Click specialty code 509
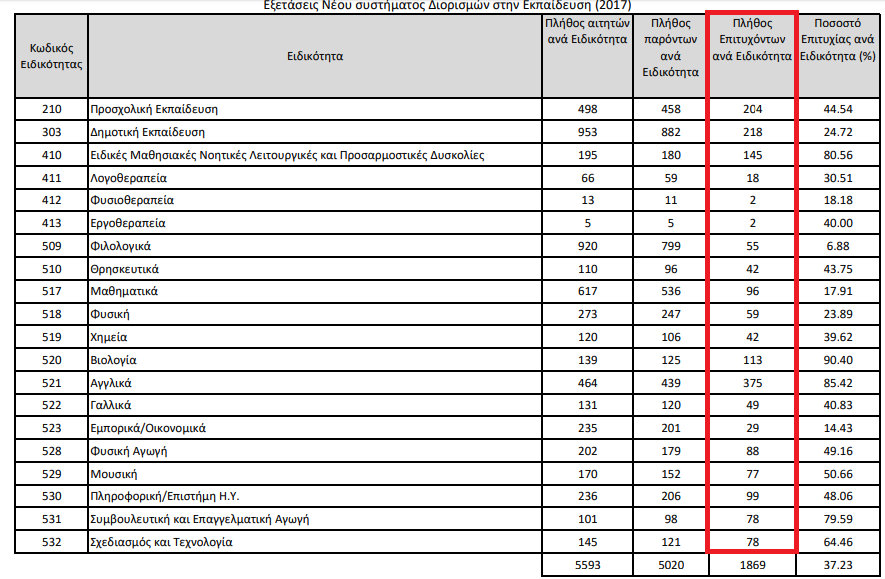The height and width of the screenshot is (579, 885). 51,246
